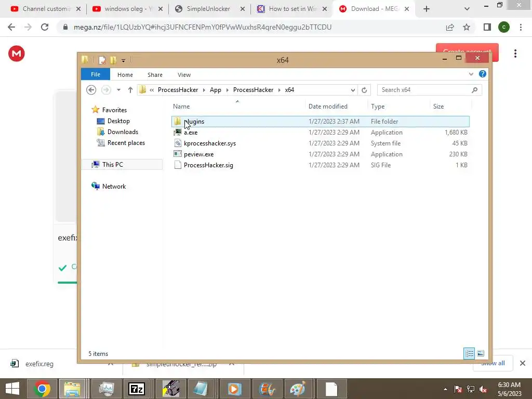
Task: Select Network in navigation pane
Action: click(x=114, y=187)
